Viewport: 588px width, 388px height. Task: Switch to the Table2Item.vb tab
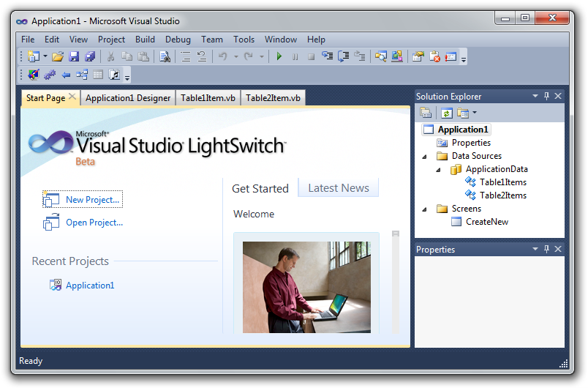pyautogui.click(x=273, y=98)
